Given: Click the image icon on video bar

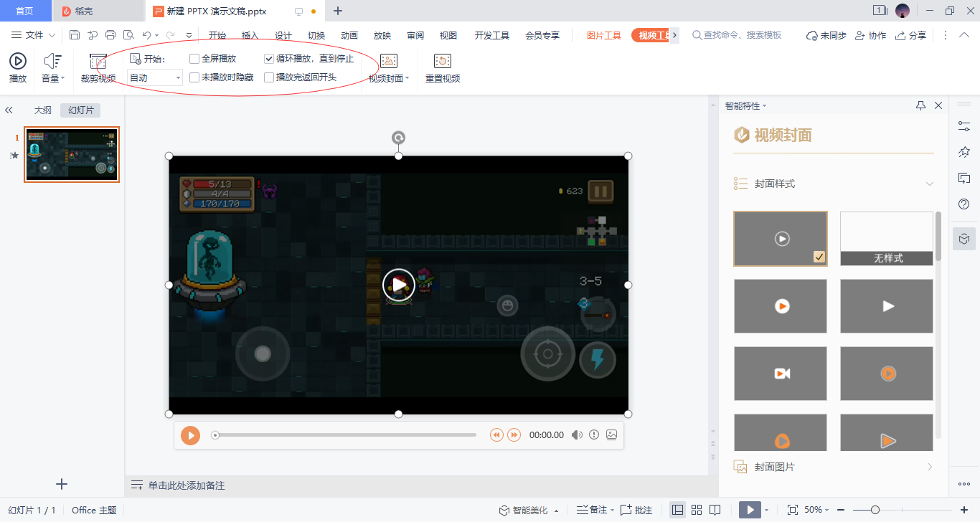Looking at the screenshot, I should tap(612, 435).
